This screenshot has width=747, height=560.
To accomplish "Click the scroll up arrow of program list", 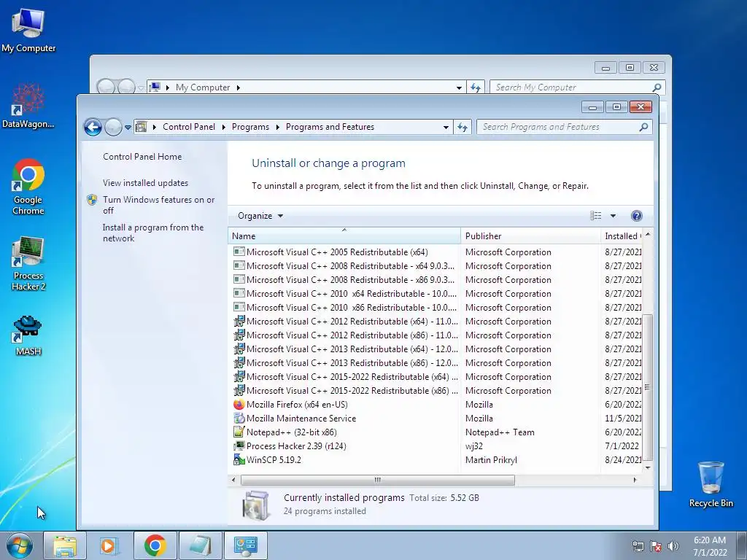I will click(648, 236).
